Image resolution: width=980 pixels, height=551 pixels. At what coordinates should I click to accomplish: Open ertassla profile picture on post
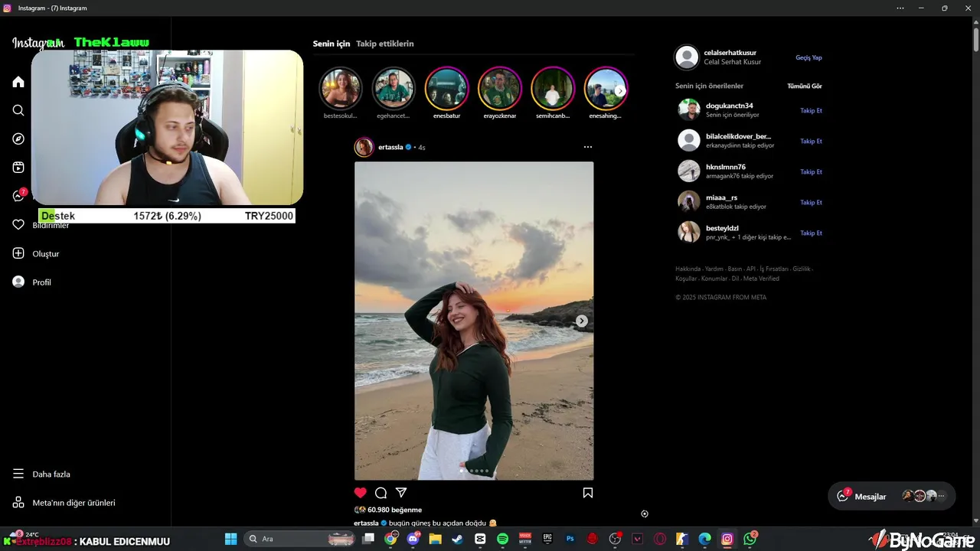click(x=364, y=147)
